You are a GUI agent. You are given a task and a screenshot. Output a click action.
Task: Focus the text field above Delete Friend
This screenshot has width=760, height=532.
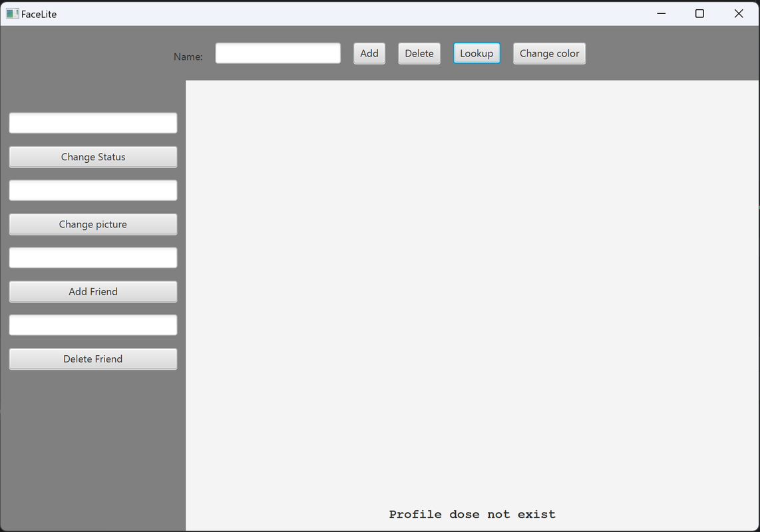(x=93, y=325)
